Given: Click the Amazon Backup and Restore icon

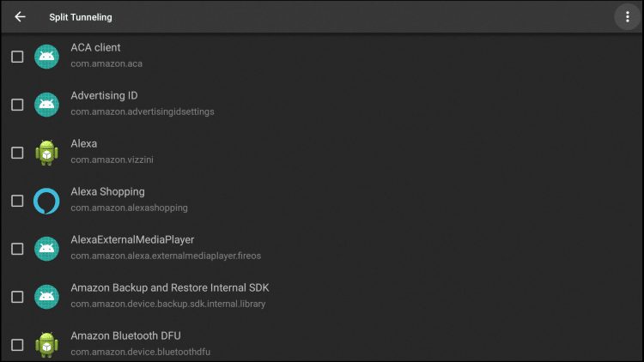Looking at the screenshot, I should pos(46,297).
